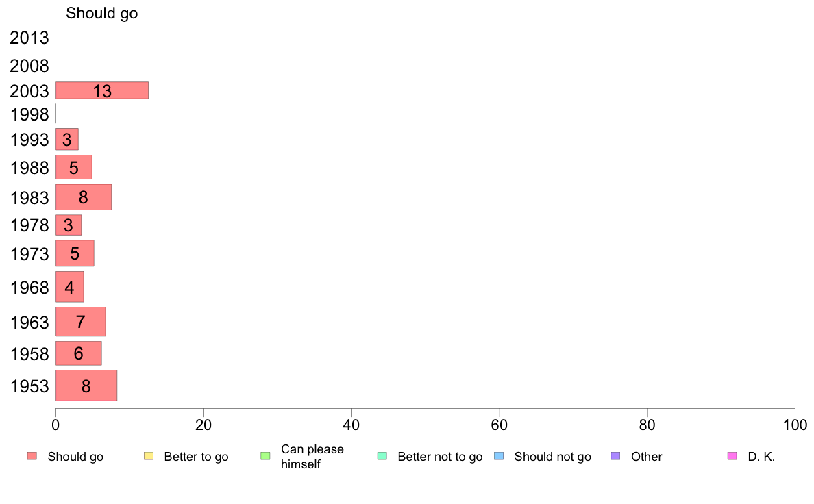The image size is (814, 504).
Task: Click the blue Should not go swatch
Action: click(x=499, y=456)
